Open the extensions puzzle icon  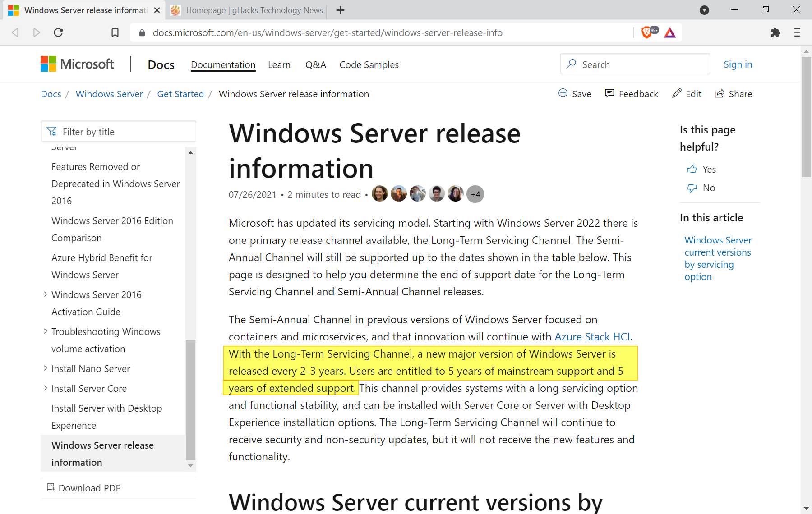[x=775, y=32]
